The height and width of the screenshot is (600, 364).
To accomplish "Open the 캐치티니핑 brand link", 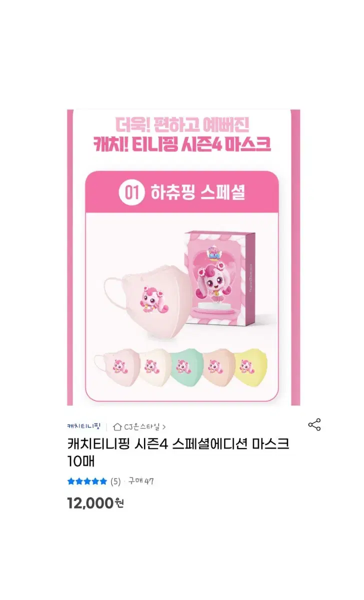I will [x=84, y=426].
